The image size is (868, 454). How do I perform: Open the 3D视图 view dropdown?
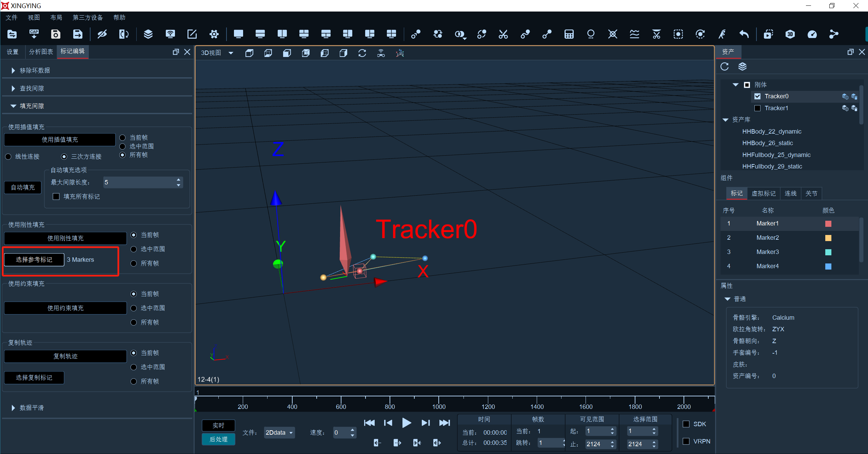click(x=217, y=53)
